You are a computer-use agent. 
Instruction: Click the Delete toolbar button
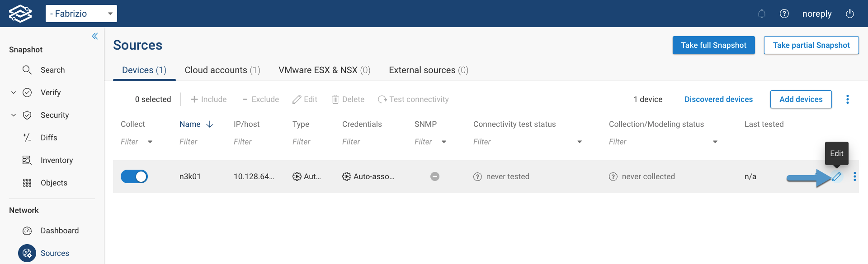348,99
